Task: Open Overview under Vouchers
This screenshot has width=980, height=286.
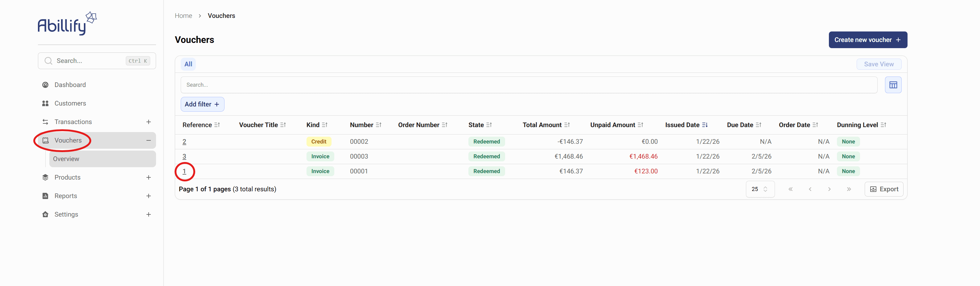Action: 66,159
